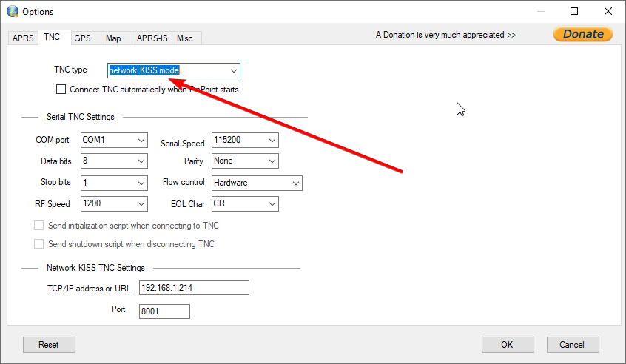Switch to the APRS tab

23,38
